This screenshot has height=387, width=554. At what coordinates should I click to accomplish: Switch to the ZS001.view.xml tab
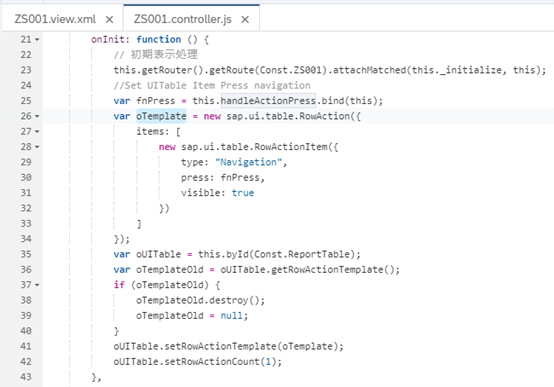(x=55, y=19)
